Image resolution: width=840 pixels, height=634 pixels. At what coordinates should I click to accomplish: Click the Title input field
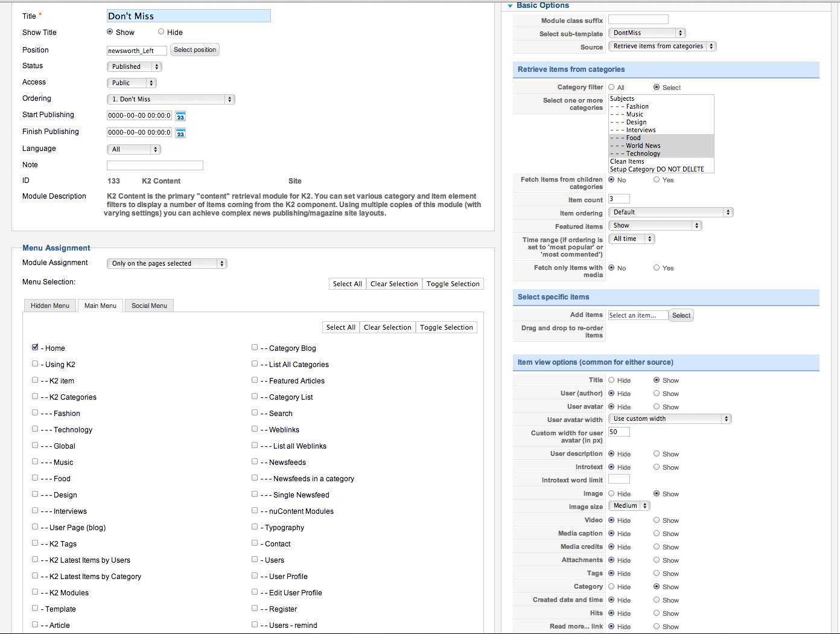click(189, 16)
